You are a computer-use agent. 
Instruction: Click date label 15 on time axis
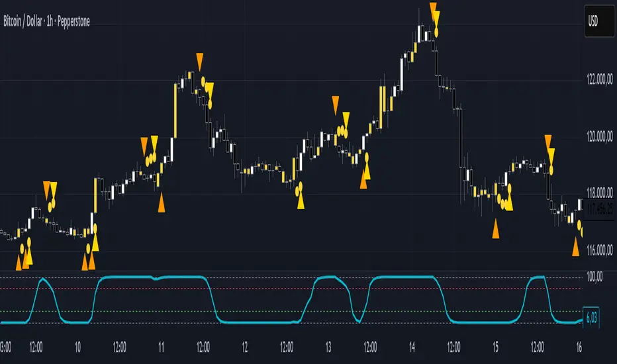495,347
